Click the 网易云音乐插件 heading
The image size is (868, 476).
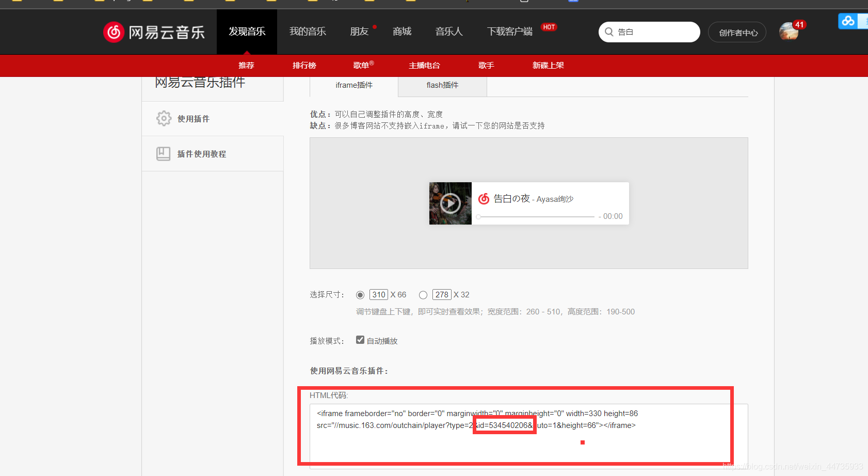[200, 82]
